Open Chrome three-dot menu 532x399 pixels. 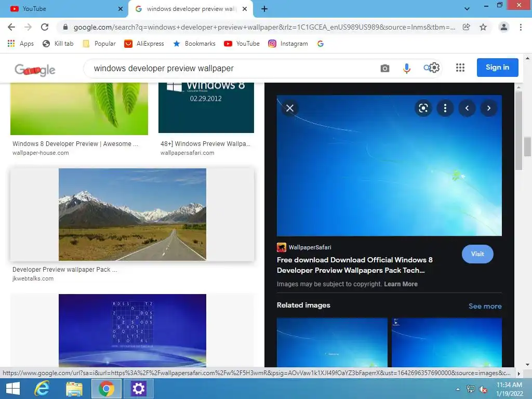521,27
